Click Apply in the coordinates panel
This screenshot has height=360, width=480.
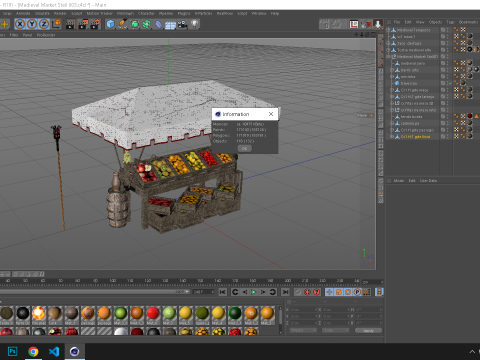coord(368,330)
